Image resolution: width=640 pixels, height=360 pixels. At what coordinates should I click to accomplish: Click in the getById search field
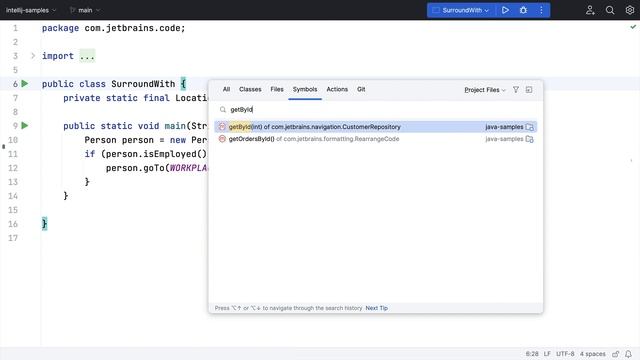pos(376,110)
